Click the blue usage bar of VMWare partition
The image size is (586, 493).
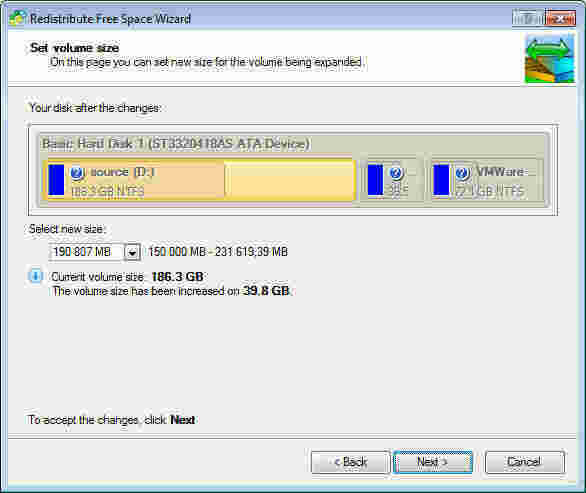point(441,180)
